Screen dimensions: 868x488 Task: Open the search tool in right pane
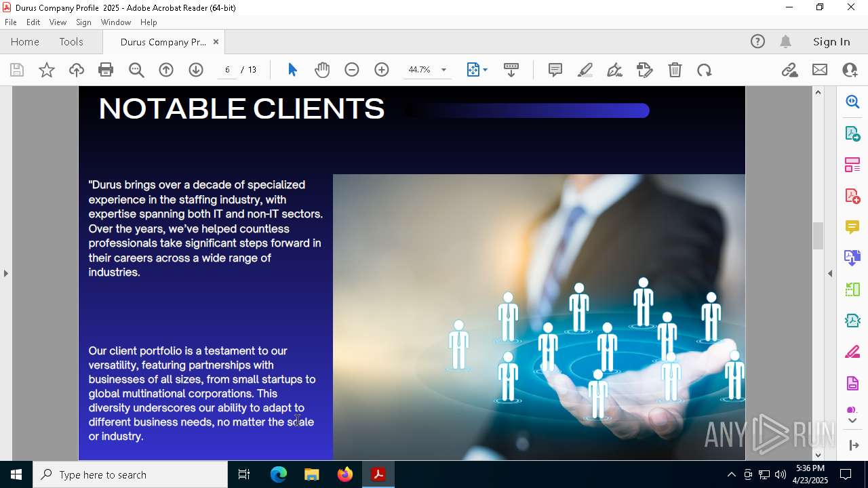[x=852, y=102]
